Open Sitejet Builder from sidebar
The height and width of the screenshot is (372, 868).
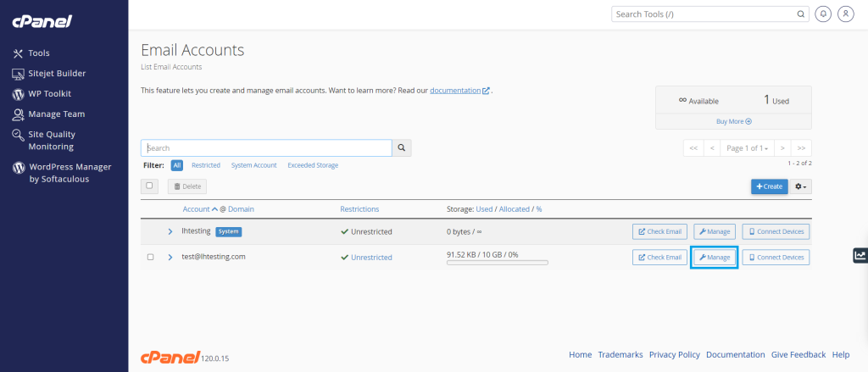tap(56, 74)
